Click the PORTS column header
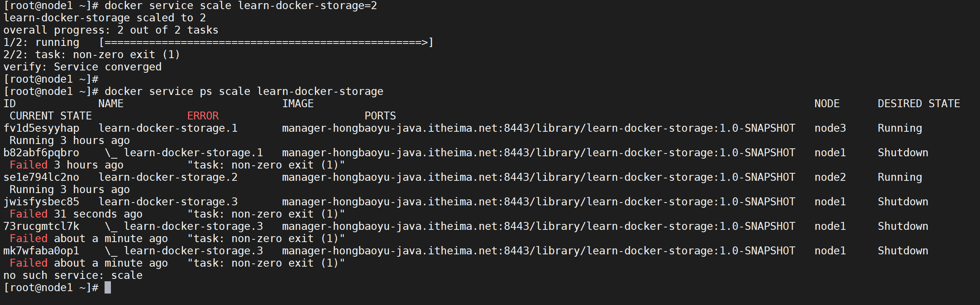980x305 pixels. (x=380, y=116)
